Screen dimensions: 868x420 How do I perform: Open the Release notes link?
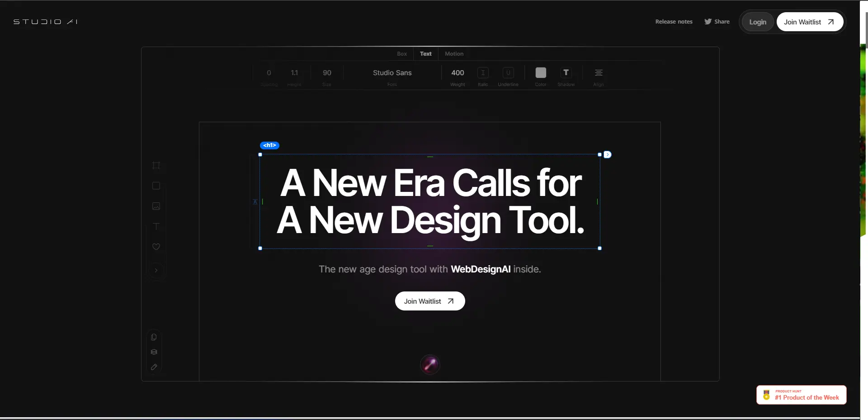(x=674, y=22)
